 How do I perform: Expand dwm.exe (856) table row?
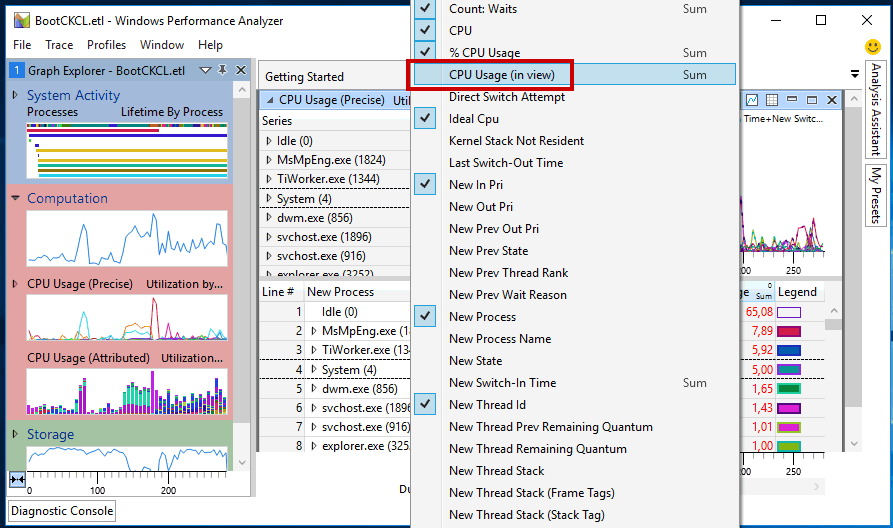314,389
